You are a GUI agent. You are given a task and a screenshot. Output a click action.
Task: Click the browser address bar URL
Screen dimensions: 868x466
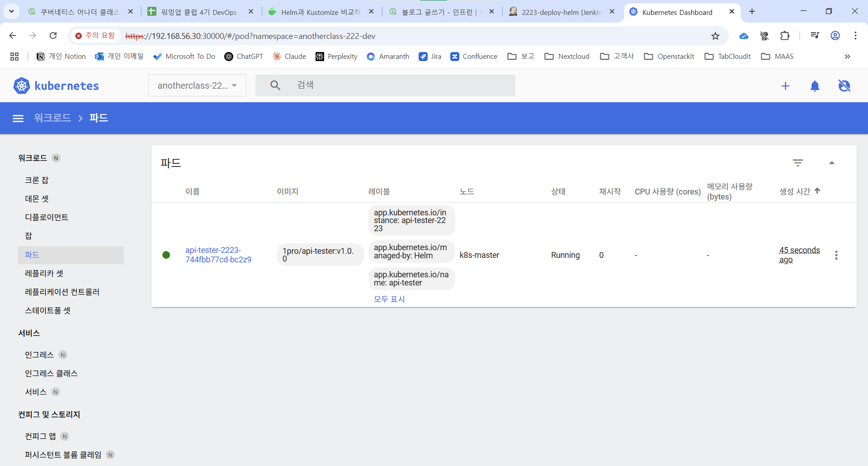pyautogui.click(x=250, y=36)
